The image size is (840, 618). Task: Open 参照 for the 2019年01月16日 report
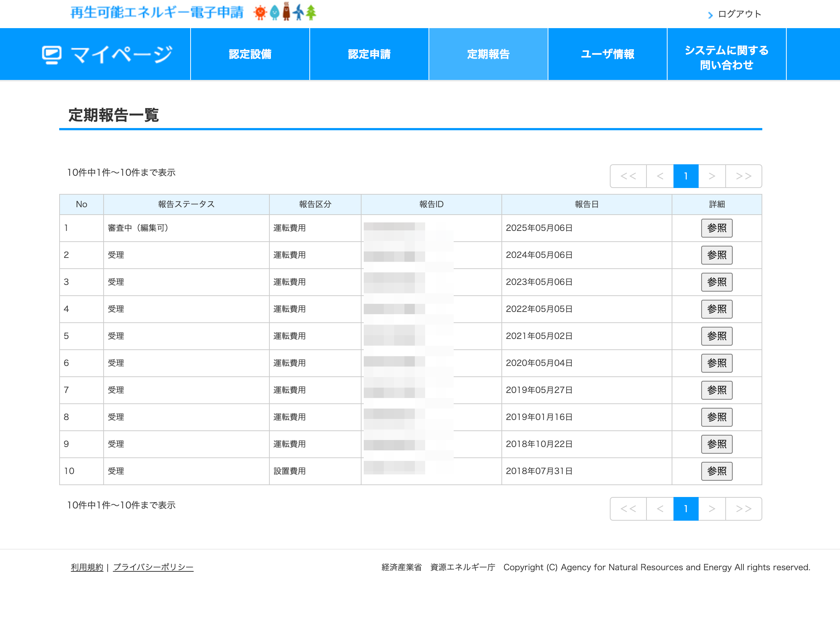(716, 417)
